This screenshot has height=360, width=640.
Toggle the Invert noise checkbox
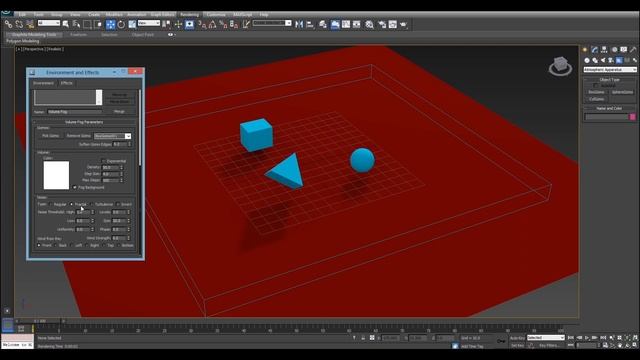coord(118,204)
